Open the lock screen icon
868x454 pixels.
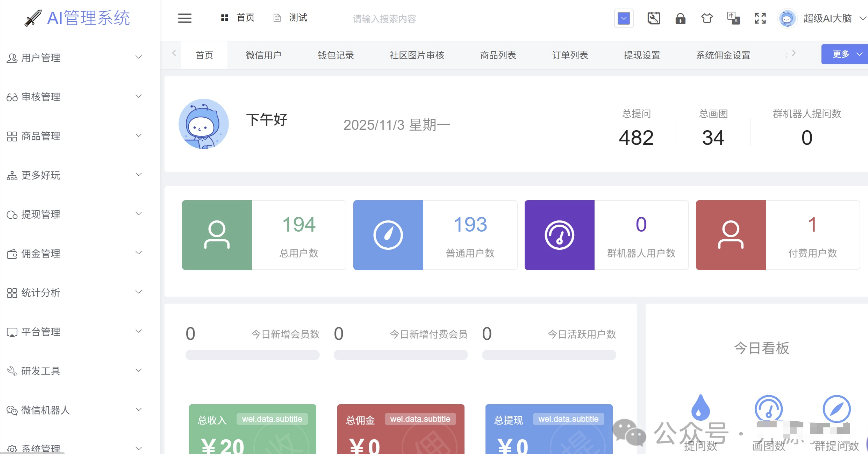click(x=680, y=18)
